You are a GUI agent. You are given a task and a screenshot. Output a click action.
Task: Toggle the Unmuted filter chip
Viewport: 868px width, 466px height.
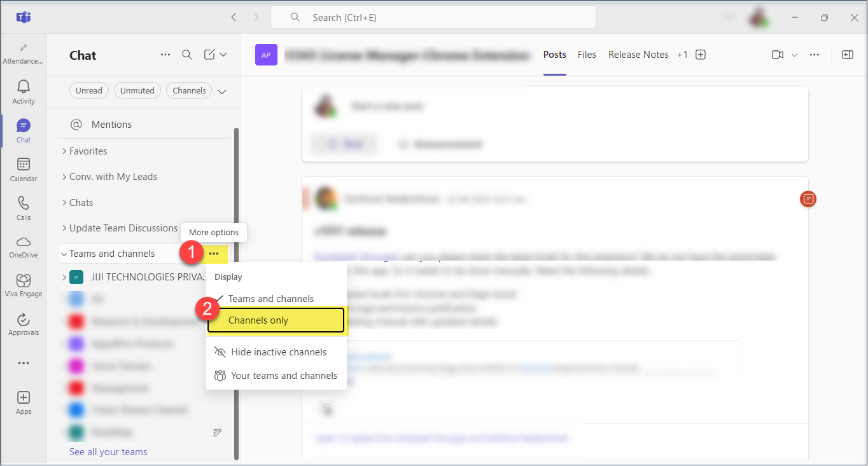(137, 90)
